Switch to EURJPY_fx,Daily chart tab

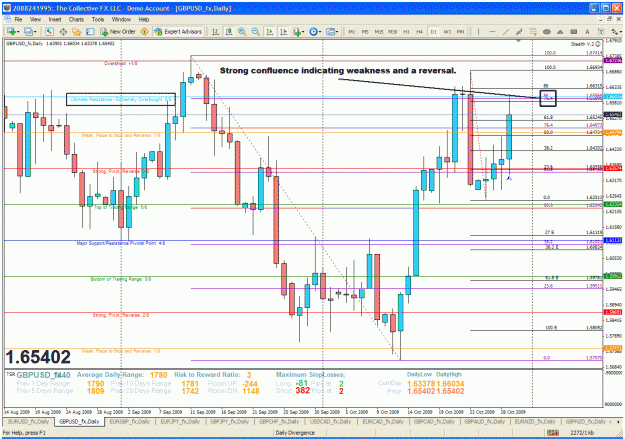pyautogui.click(x=180, y=421)
